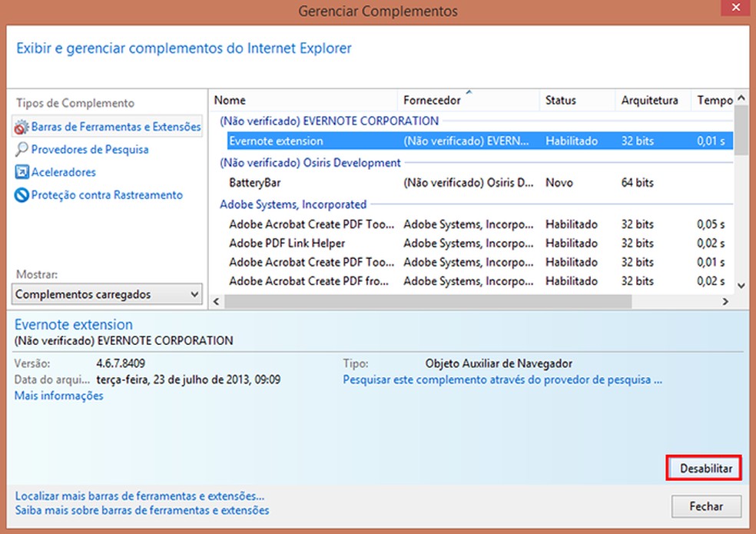Click the horizontal scrollbar right arrow
The width and height of the screenshot is (756, 534).
click(725, 302)
